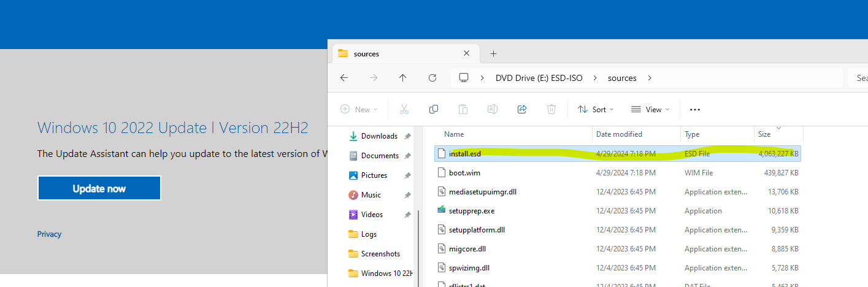Open the Privacy link
The image size is (868, 287).
[49, 234]
